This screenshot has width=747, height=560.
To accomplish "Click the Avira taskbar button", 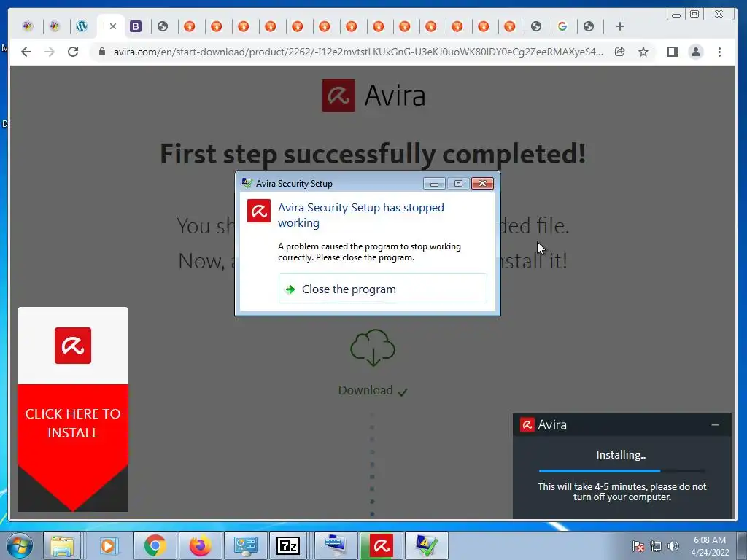I will coord(381,545).
